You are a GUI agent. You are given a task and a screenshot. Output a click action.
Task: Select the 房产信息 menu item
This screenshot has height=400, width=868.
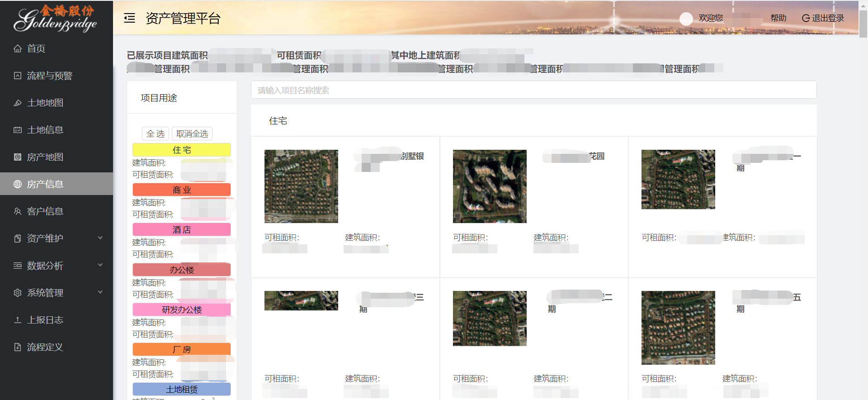(x=57, y=184)
